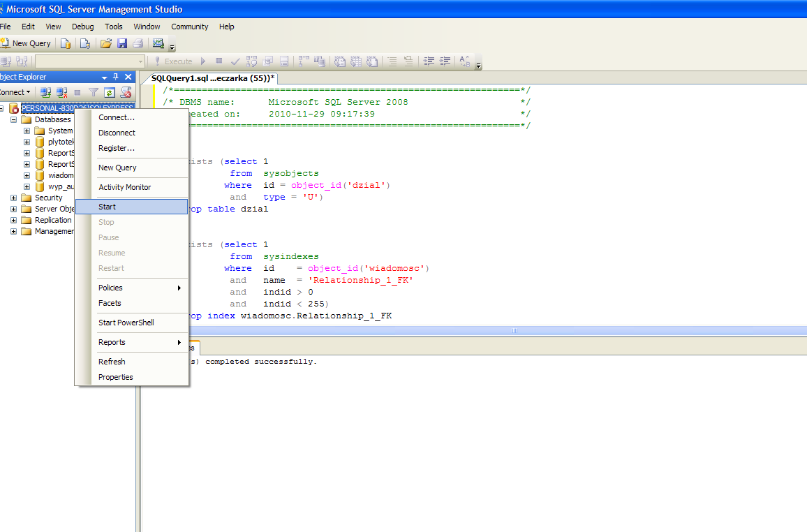Open Activity Monitor from toolbar icon

pyautogui.click(x=158, y=44)
